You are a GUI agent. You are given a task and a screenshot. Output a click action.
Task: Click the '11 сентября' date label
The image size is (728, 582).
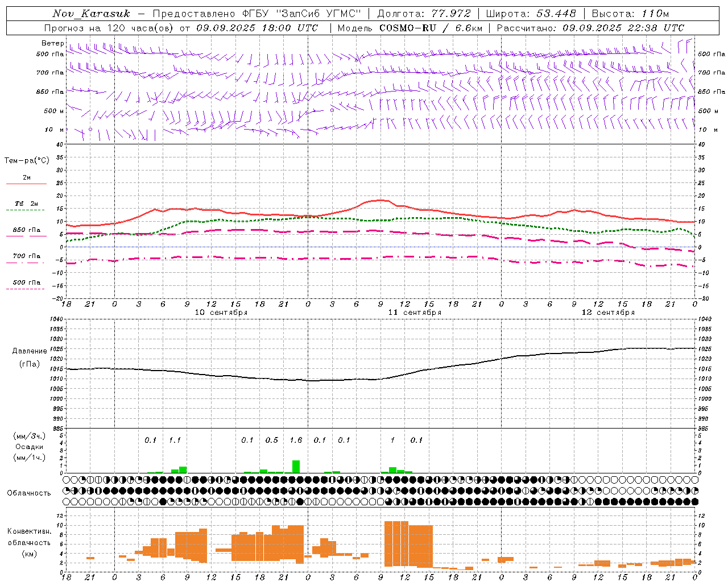(x=415, y=313)
